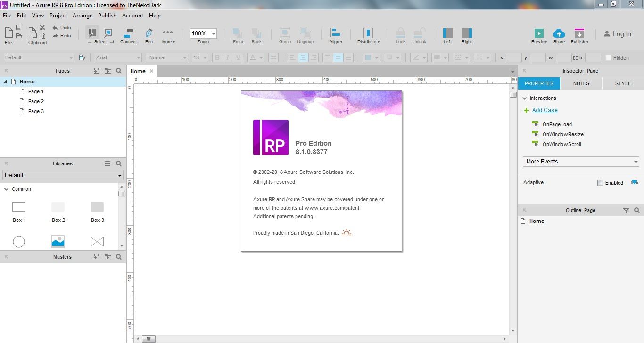Open the text color picker

(256, 57)
